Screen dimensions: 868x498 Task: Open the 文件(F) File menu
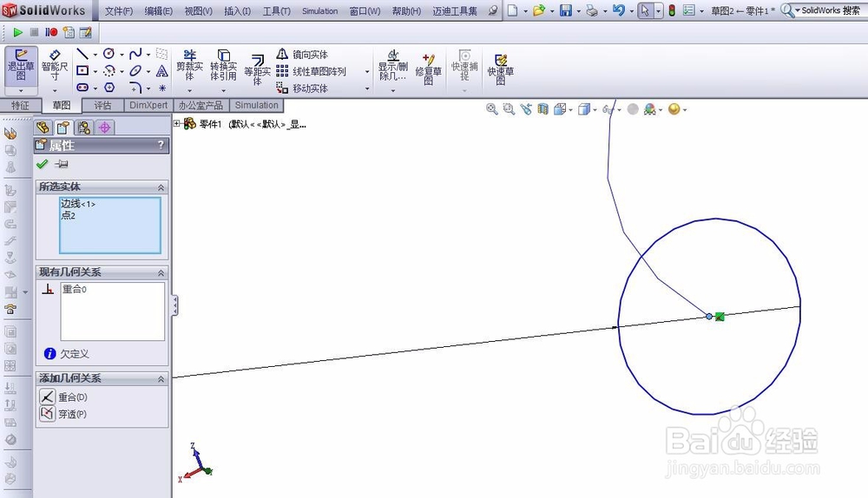click(118, 10)
